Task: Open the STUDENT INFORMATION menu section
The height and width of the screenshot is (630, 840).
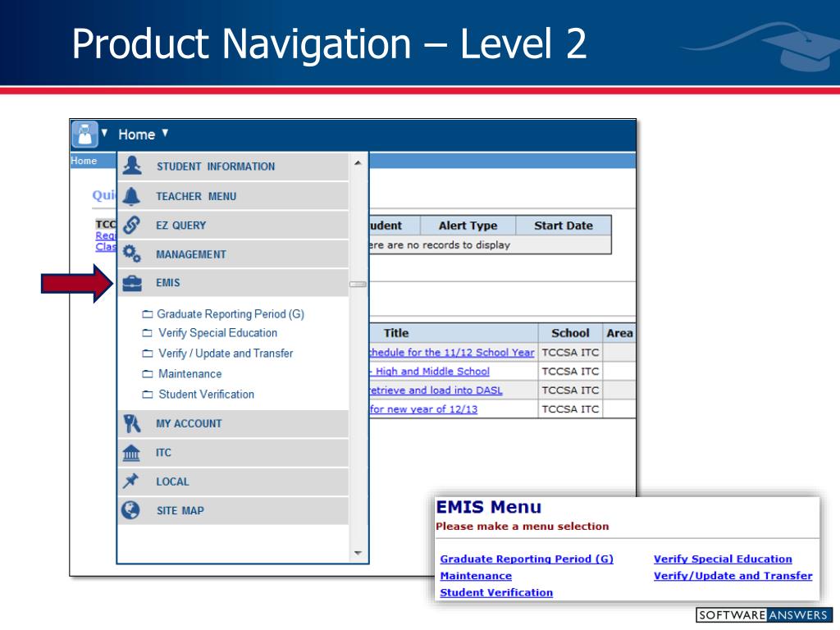Action: [x=233, y=167]
